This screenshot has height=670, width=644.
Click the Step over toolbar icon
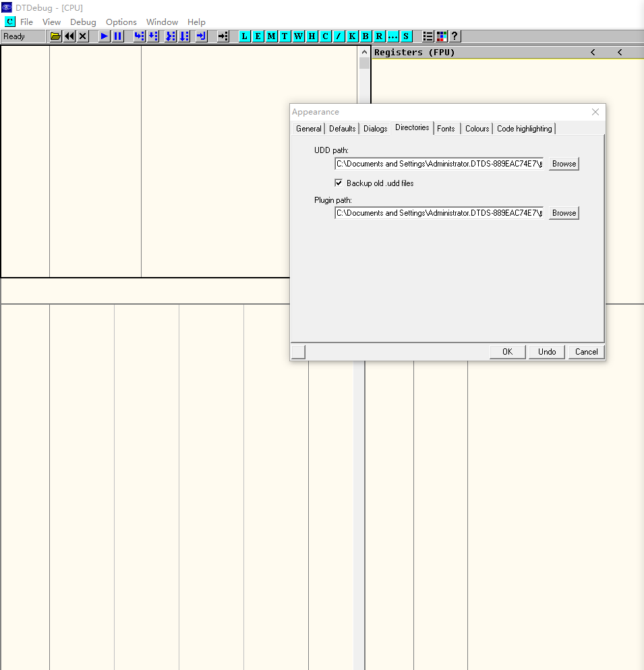point(152,36)
